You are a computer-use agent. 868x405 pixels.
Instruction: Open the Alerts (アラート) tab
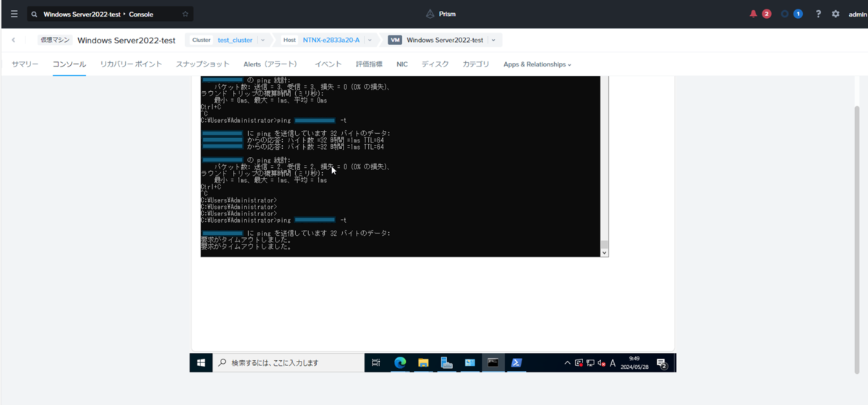click(x=271, y=64)
